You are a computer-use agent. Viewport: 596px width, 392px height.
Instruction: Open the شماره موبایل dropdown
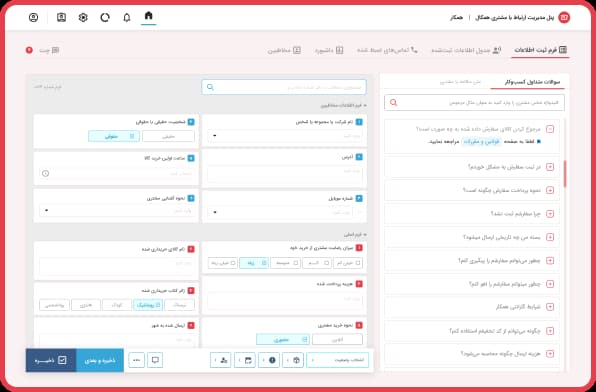[x=280, y=212]
